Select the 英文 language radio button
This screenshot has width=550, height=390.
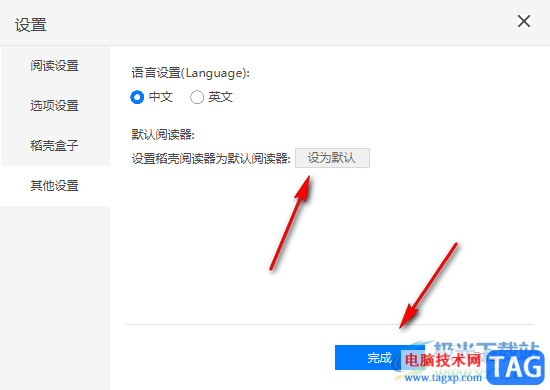(197, 97)
